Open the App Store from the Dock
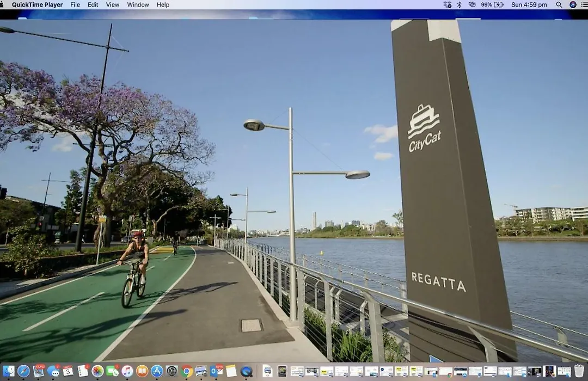588x381 pixels. click(x=157, y=371)
